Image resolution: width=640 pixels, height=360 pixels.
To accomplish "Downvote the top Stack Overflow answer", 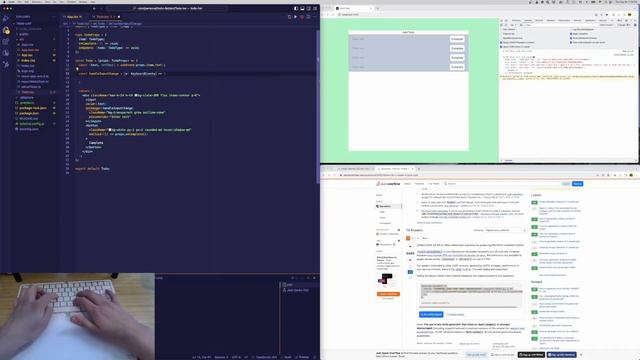I will point(410,260).
